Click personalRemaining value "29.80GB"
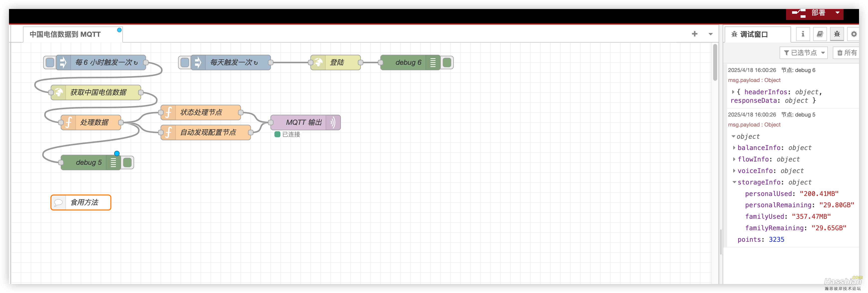Screen dimensions: 868x293 pyautogui.click(x=836, y=205)
